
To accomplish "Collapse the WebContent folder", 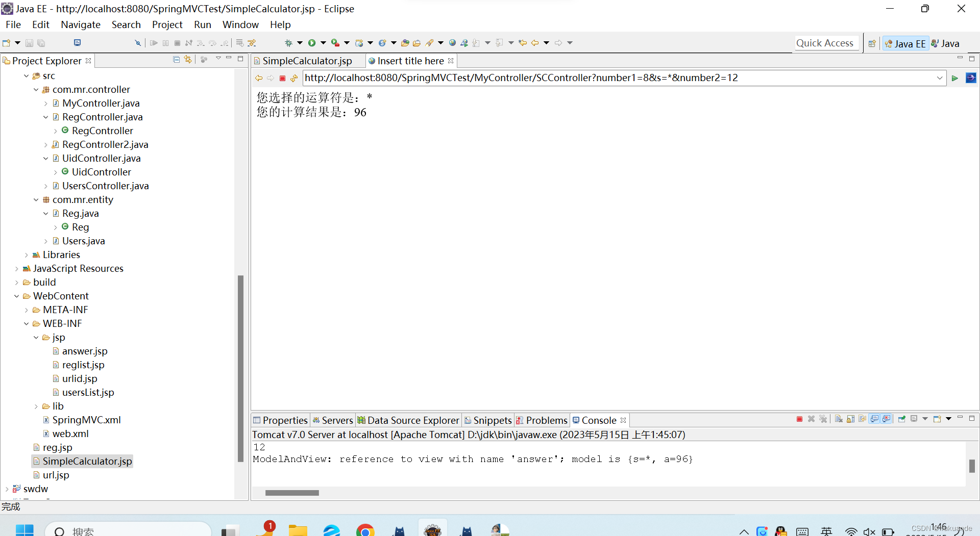I will coord(16,296).
